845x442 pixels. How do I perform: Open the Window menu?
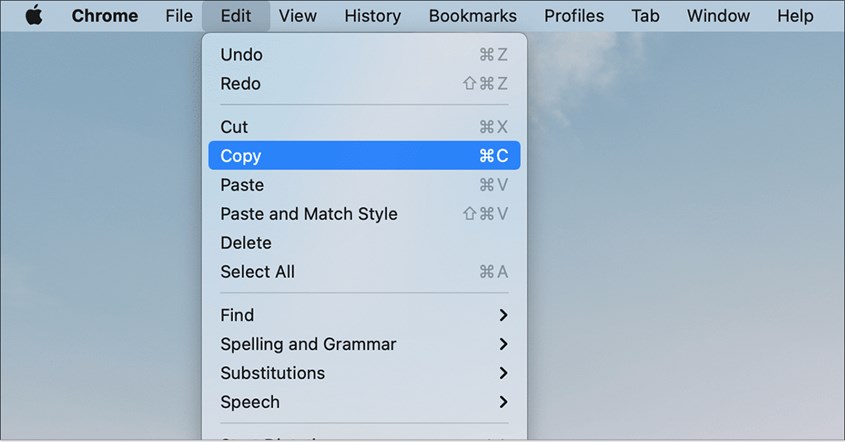click(718, 16)
